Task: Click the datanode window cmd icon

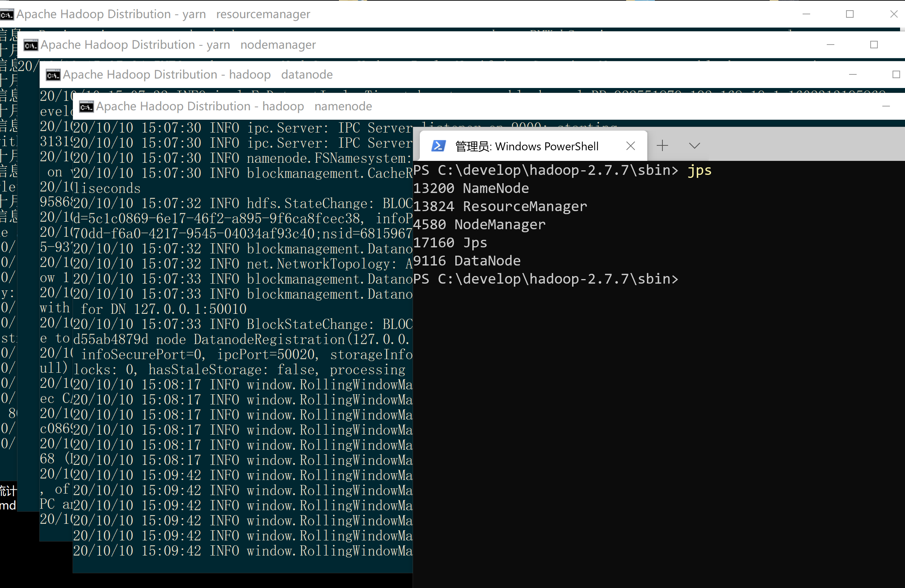Action: click(53, 75)
